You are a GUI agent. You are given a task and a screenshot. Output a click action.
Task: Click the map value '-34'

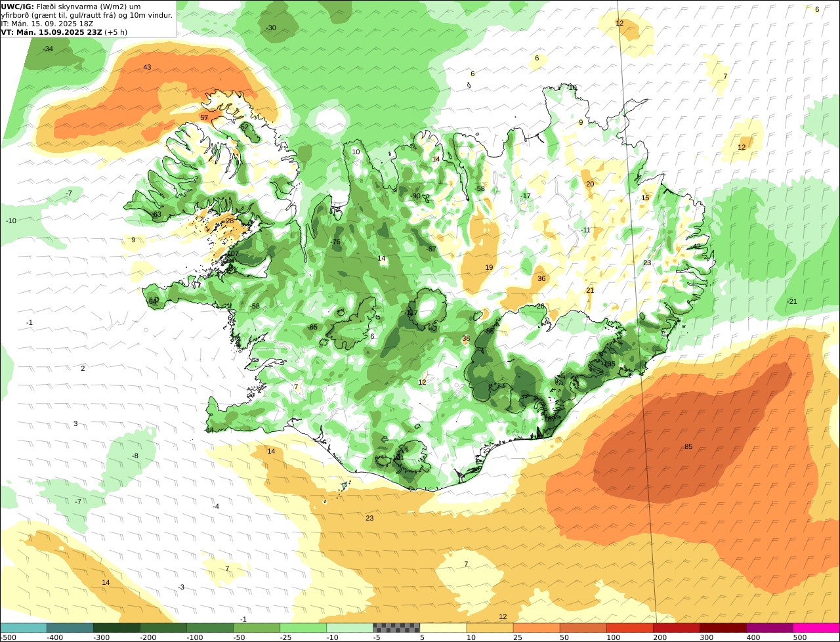pyautogui.click(x=48, y=49)
